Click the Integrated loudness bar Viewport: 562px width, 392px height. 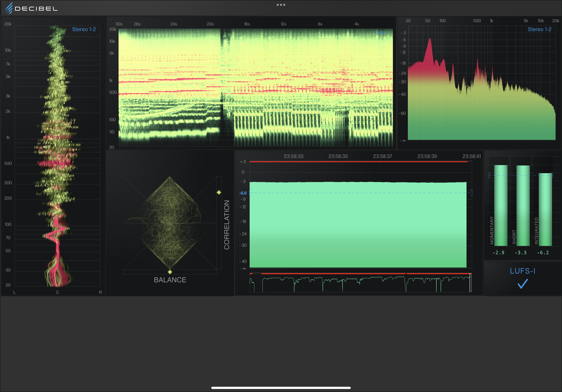[x=545, y=209]
